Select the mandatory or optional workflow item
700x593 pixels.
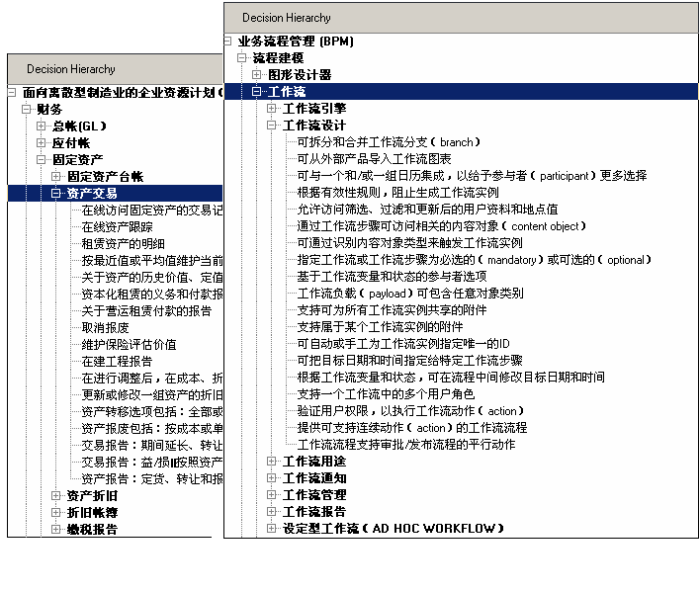click(x=475, y=260)
